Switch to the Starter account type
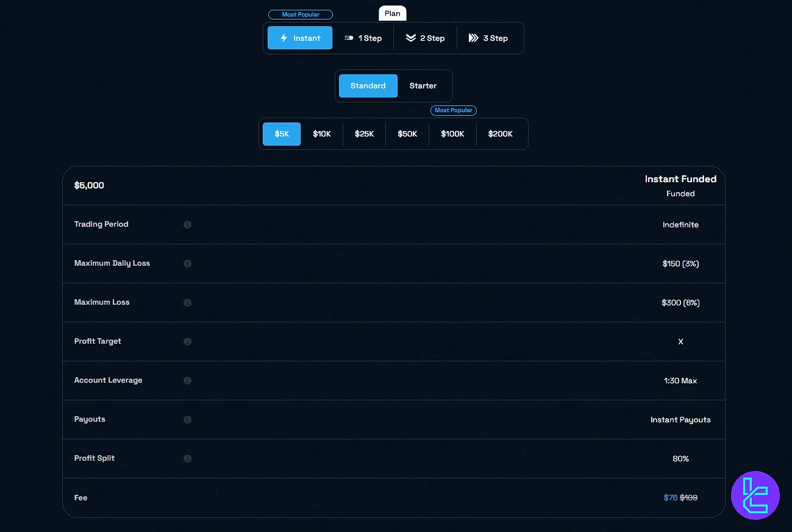Screen dimensions: 792x532 coord(423,86)
